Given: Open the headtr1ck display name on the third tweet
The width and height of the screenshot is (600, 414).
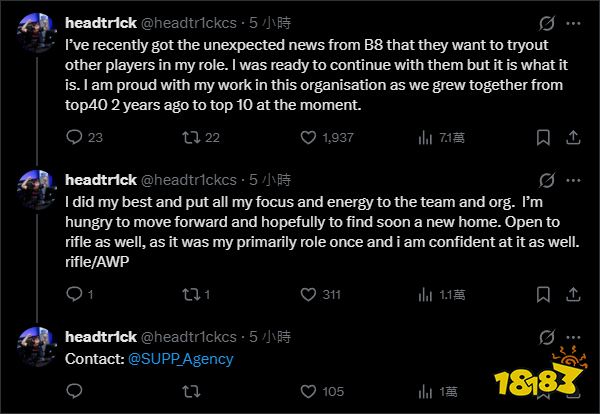Looking at the screenshot, I should 99,336.
